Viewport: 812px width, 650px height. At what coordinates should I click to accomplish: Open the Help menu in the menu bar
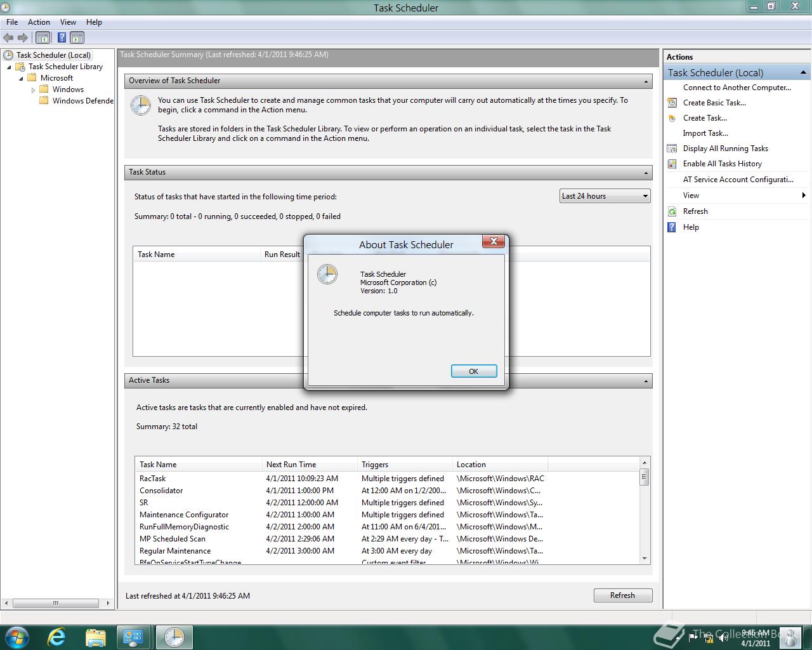click(x=94, y=22)
